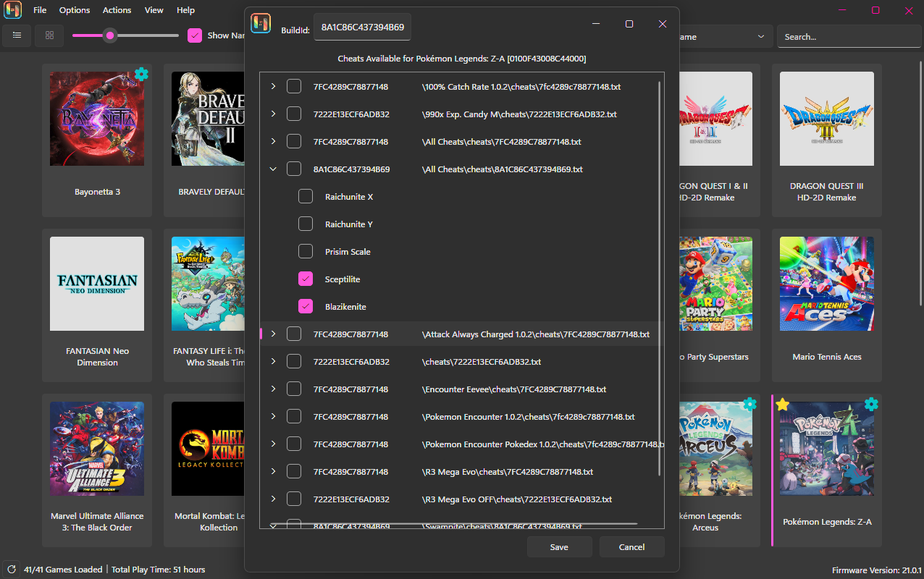Viewport: 924px width, 579px height.
Task: Open the Help menu
Action: pyautogui.click(x=186, y=10)
